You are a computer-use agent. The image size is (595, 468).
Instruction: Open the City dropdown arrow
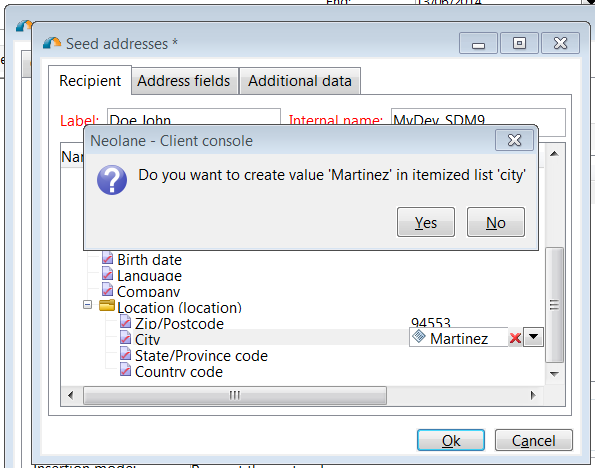click(533, 337)
